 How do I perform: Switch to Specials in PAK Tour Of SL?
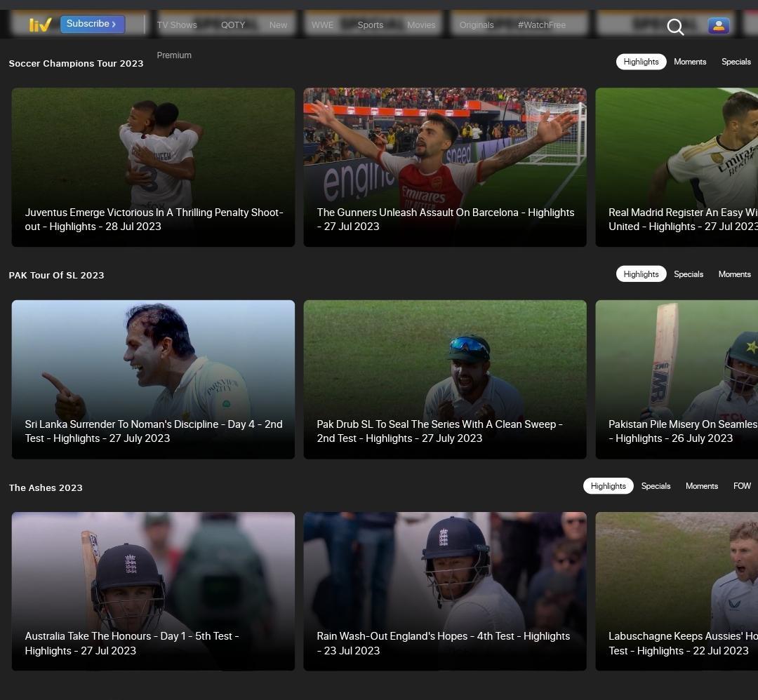tap(689, 274)
